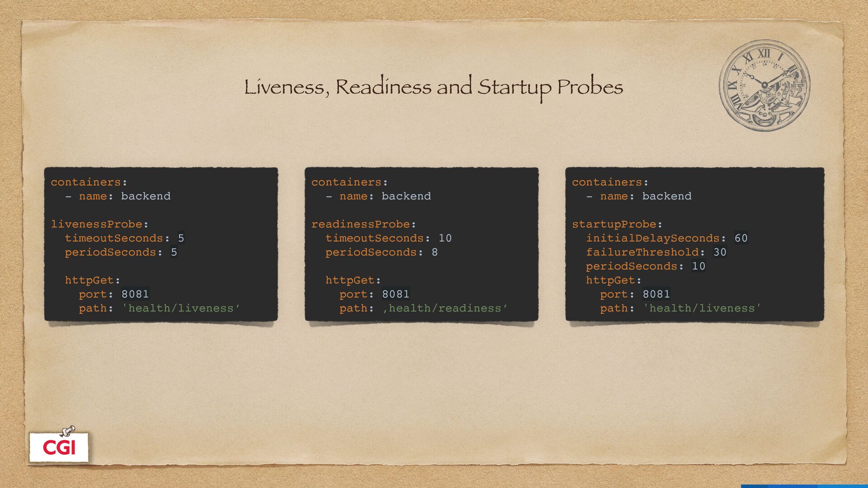This screenshot has height=488, width=868.
Task: Click startupProbe key in right code block
Action: click(x=614, y=224)
